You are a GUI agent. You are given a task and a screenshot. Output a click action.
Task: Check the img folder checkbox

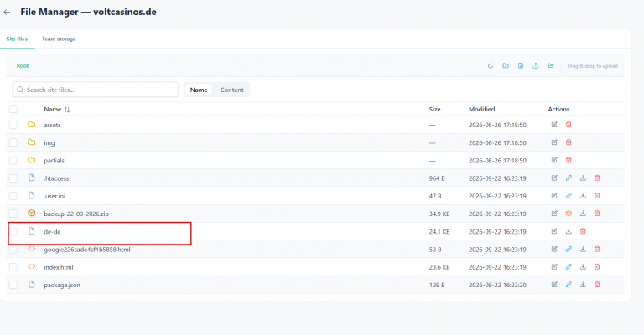tap(13, 142)
